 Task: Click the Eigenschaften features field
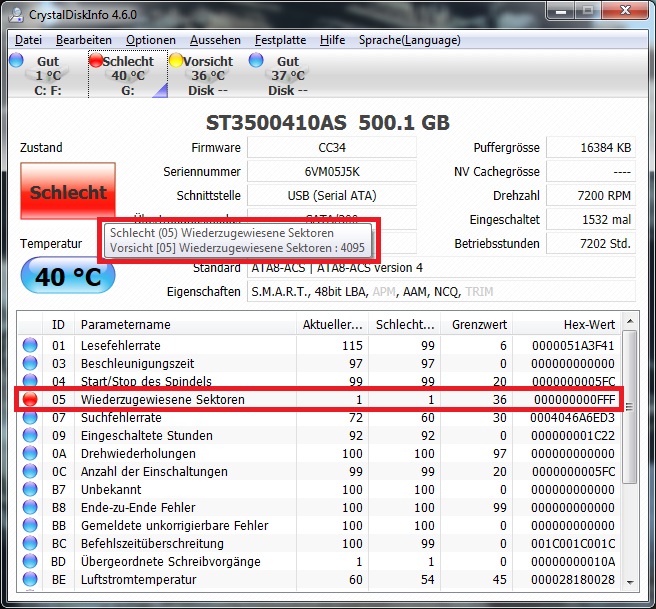click(x=441, y=292)
